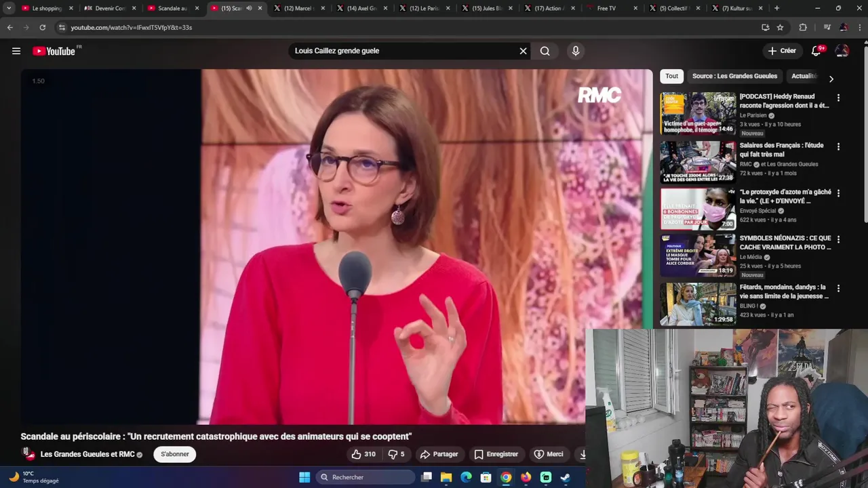Open Microsoft Store from the taskbar
The image size is (868, 488).
[x=486, y=477]
